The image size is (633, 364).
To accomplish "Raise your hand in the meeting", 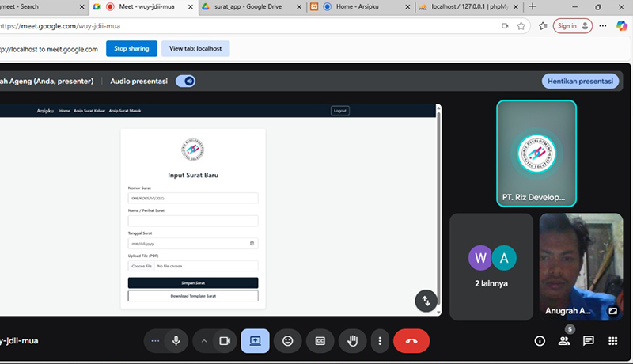I will [352, 341].
